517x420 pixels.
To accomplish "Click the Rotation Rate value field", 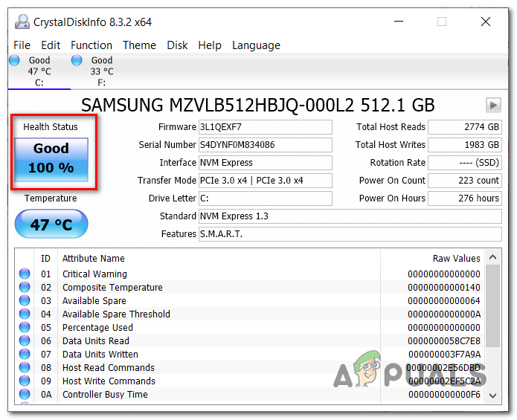I will [465, 162].
